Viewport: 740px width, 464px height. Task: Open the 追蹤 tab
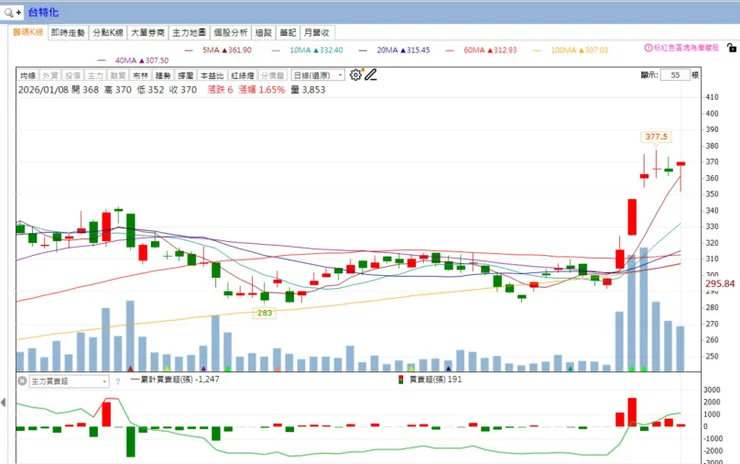(263, 33)
